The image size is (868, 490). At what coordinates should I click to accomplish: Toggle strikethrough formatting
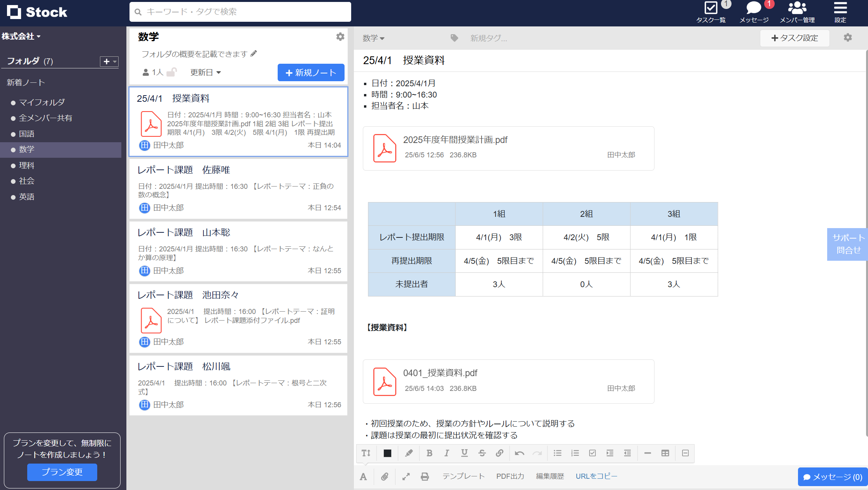point(482,453)
